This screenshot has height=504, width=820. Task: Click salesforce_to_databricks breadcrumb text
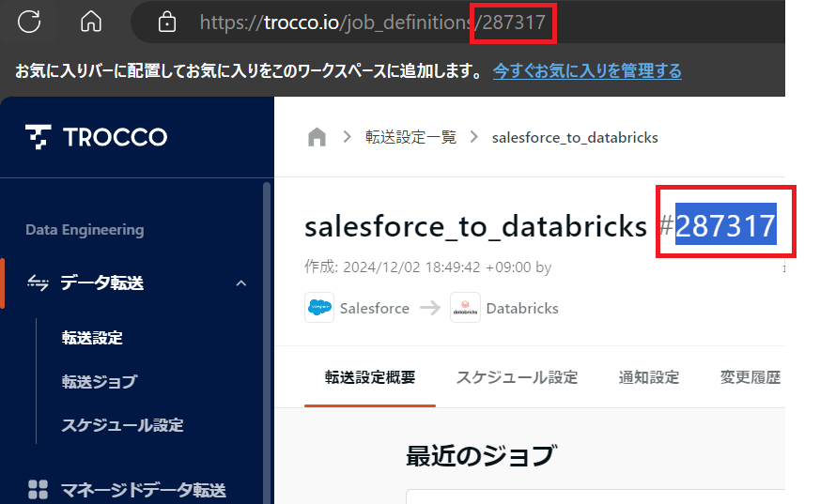click(x=575, y=137)
